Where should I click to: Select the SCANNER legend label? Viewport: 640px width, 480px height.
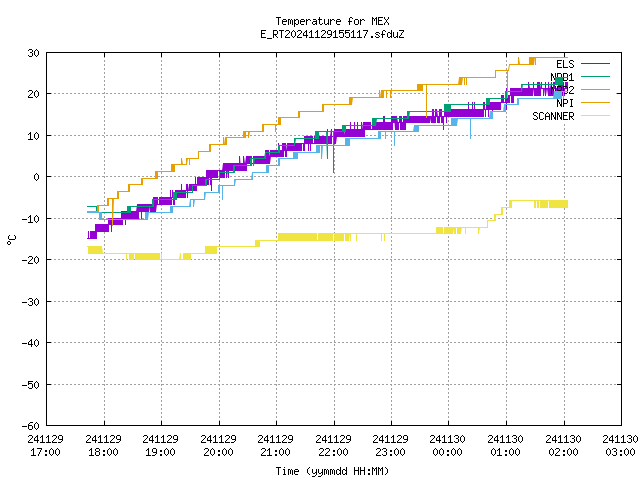click(553, 116)
